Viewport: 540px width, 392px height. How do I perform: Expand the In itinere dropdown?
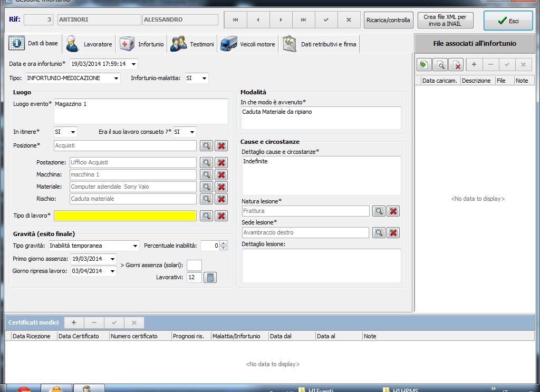[73, 132]
